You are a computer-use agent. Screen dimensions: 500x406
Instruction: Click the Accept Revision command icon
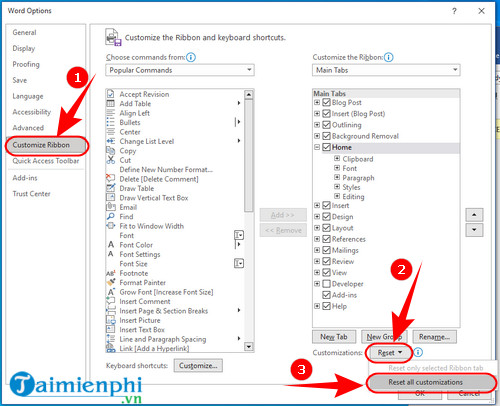coord(110,94)
